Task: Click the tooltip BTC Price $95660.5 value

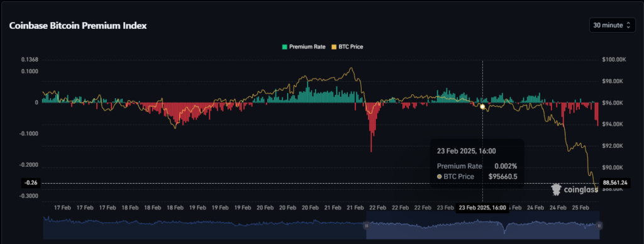Action: click(502, 177)
